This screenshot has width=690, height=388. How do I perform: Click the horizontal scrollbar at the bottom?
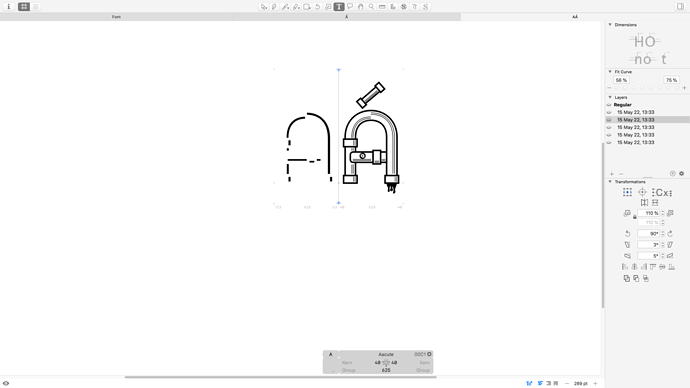(x=280, y=377)
